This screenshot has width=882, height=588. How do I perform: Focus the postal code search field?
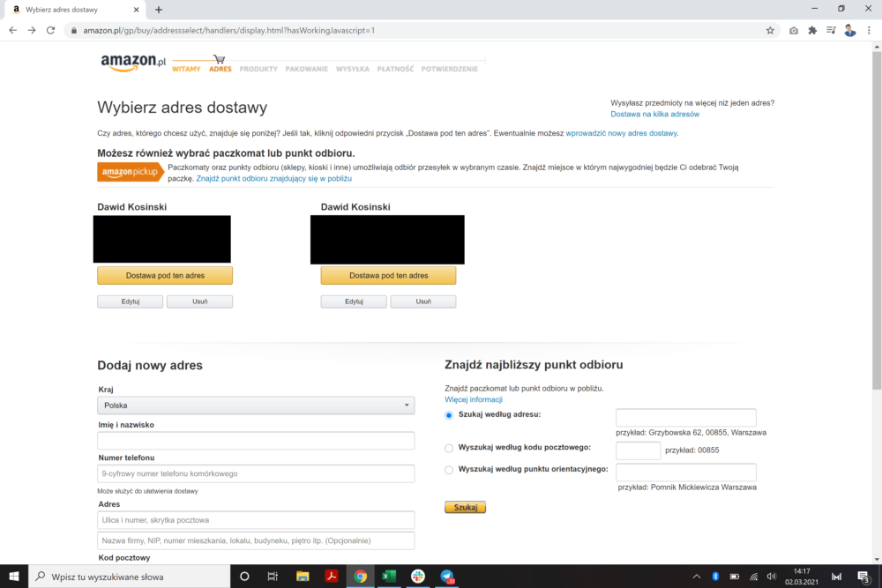[x=638, y=450]
